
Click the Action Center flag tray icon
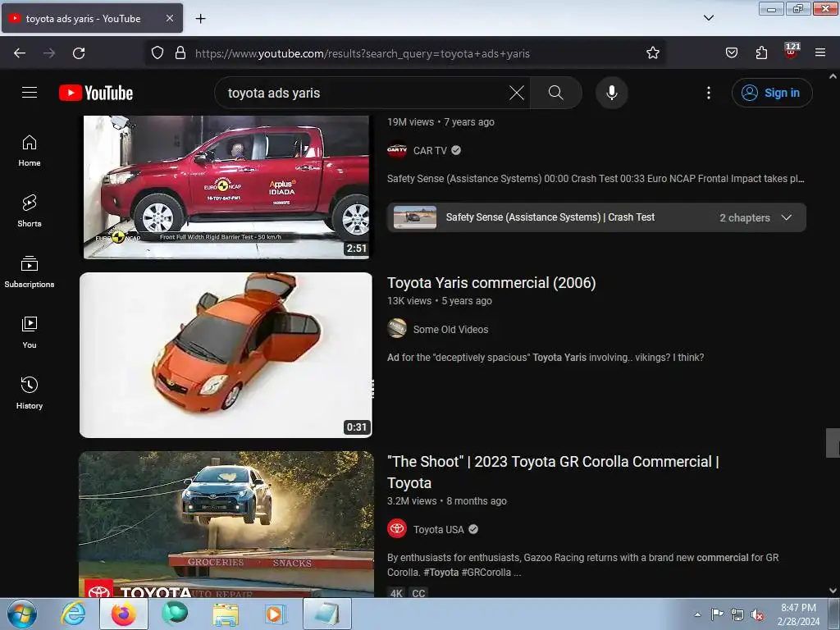tap(717, 614)
